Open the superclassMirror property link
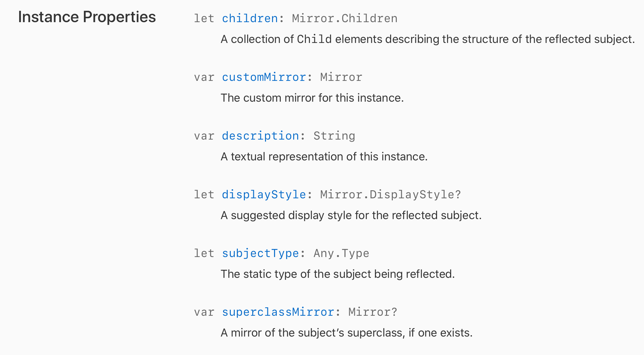This screenshot has height=355, width=644. pos(278,312)
